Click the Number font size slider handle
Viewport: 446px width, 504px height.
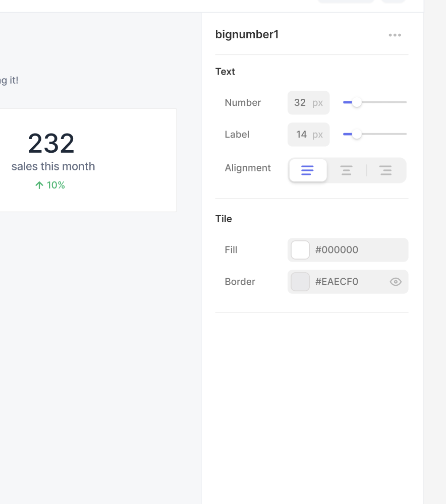[x=358, y=102]
